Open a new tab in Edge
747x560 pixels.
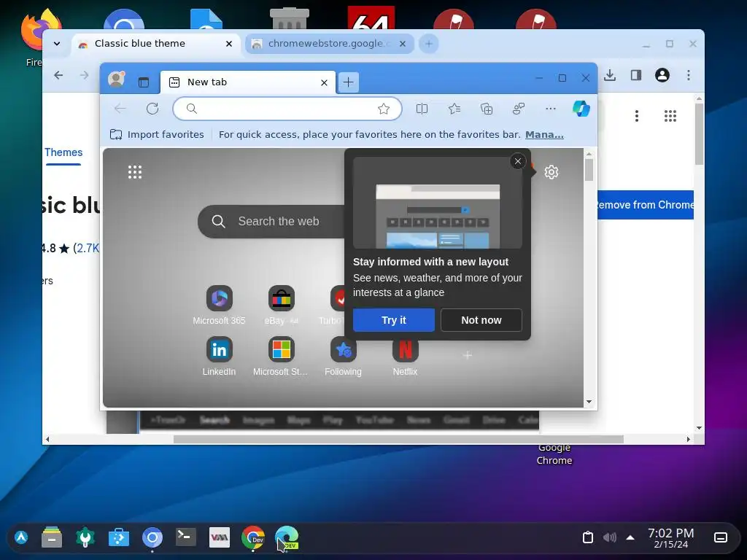[348, 82]
